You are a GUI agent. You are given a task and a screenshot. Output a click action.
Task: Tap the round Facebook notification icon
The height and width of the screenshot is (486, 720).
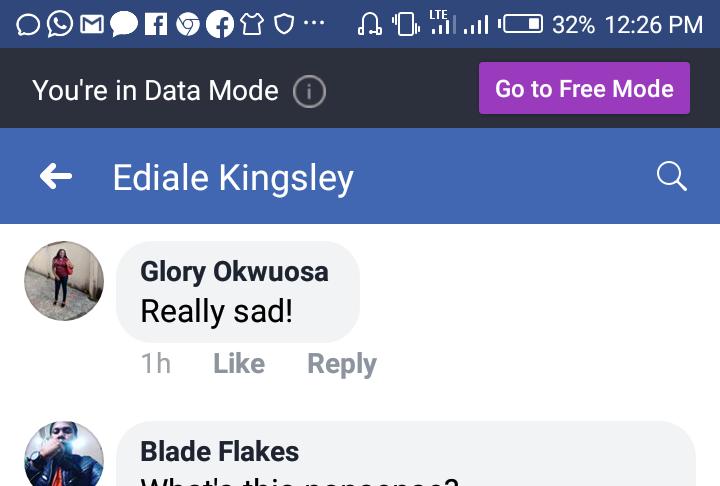click(219, 23)
